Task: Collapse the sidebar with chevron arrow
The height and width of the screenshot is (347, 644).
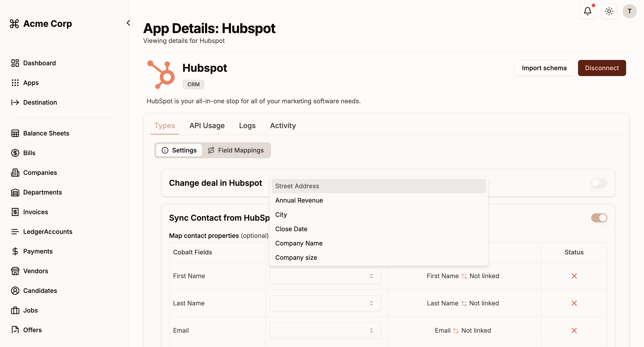Action: 128,23
